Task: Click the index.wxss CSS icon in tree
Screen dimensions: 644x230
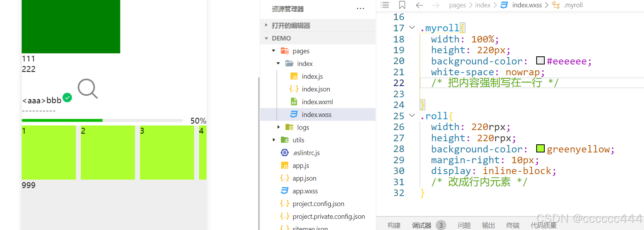Action: (294, 115)
